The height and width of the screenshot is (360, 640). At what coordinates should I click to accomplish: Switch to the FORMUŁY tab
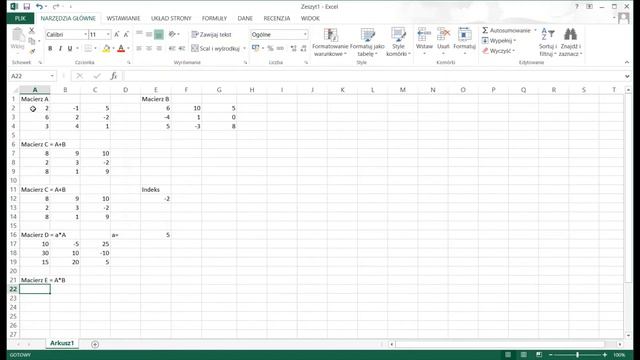click(x=214, y=18)
